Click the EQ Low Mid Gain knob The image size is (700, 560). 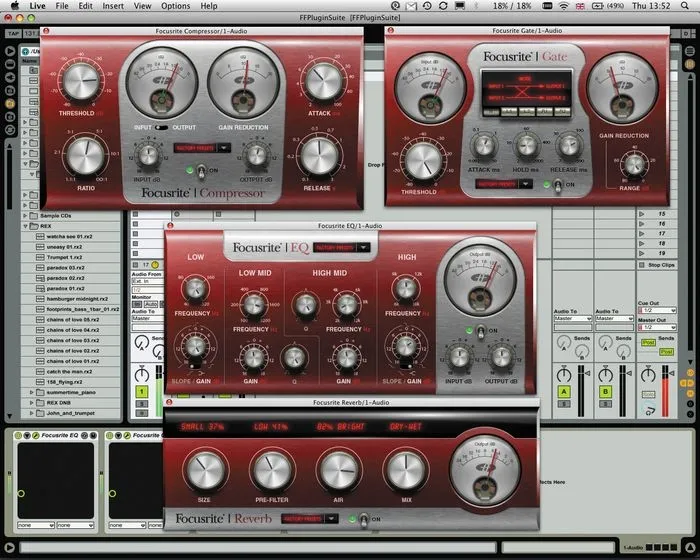coord(254,358)
